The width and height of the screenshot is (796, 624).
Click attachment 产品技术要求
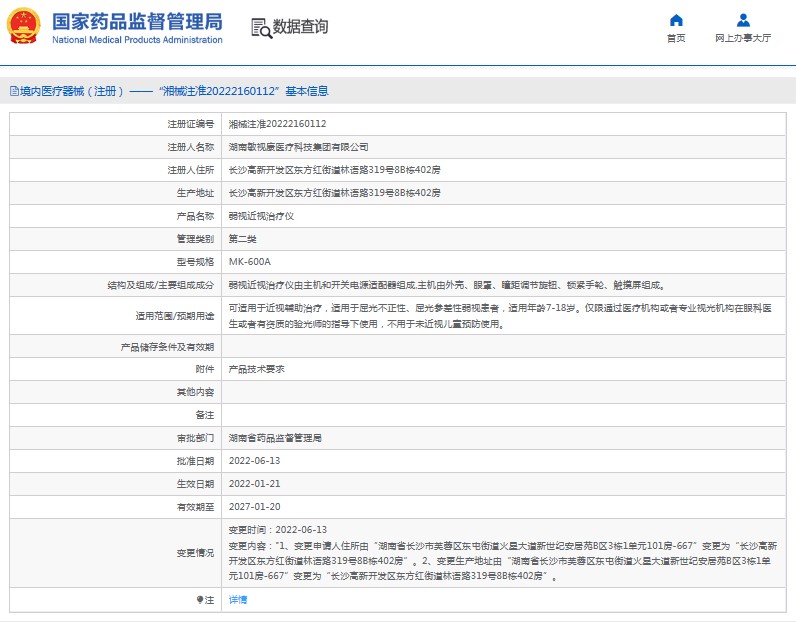pos(256,369)
